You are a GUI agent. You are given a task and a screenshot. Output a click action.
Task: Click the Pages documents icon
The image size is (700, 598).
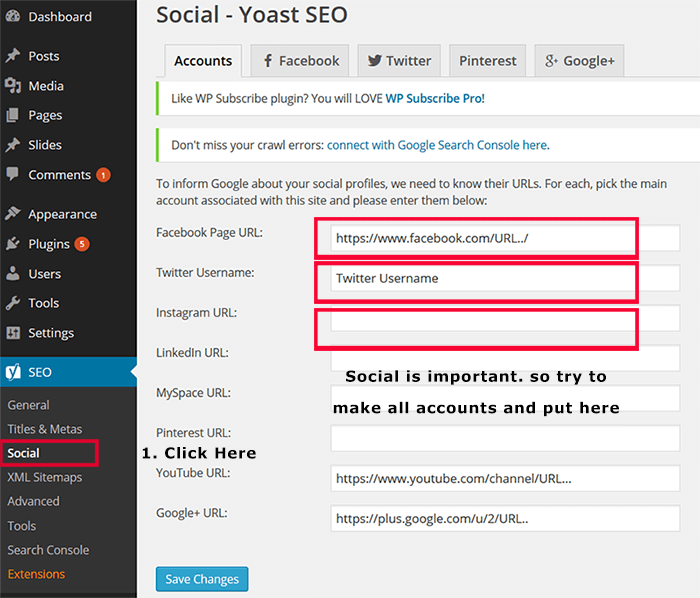[x=13, y=115]
